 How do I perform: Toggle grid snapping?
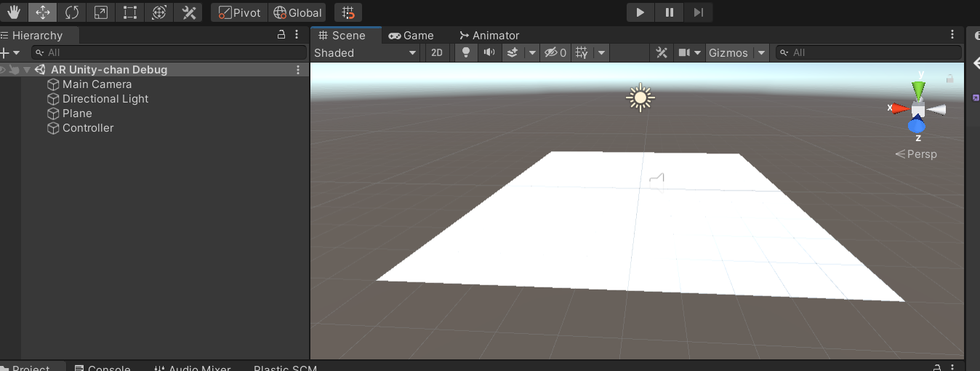(x=348, y=12)
